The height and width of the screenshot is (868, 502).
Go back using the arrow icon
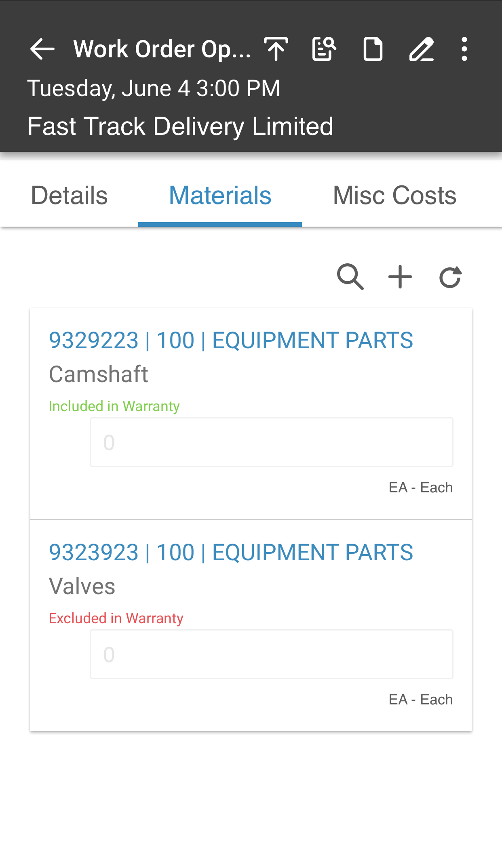point(42,49)
